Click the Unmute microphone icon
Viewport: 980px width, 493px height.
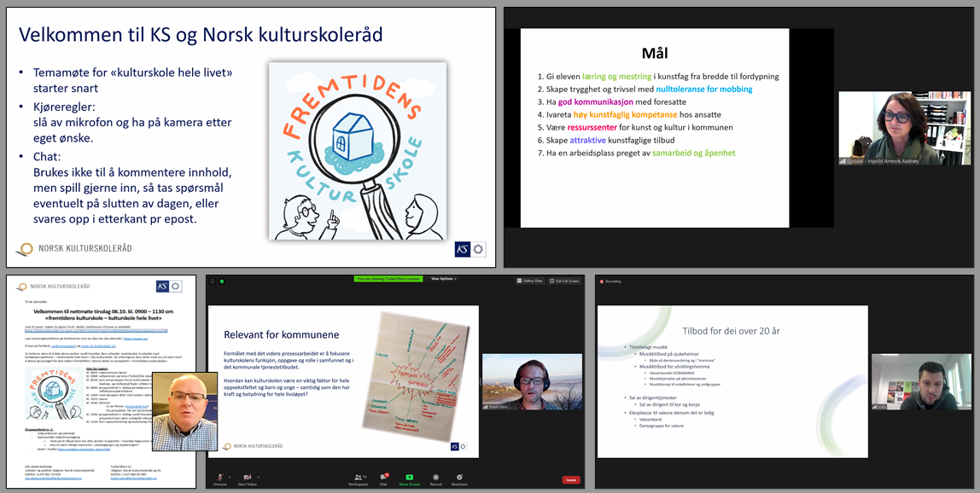click(219, 477)
